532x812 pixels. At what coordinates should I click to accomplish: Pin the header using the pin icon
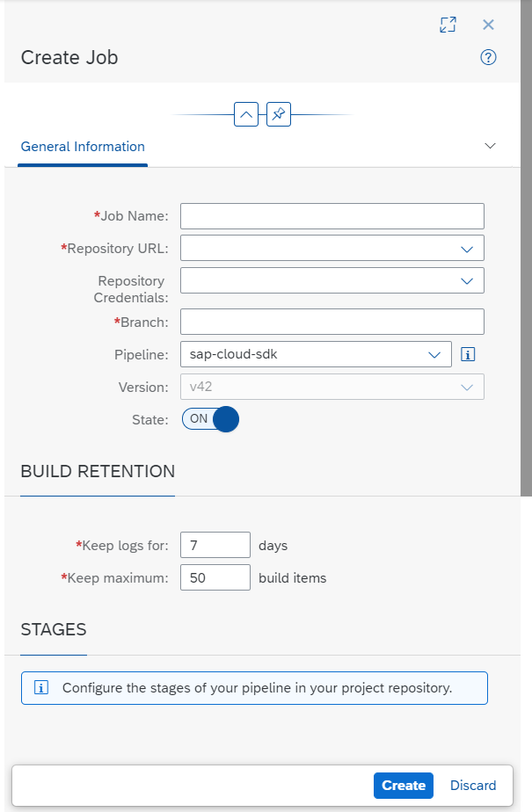pyautogui.click(x=279, y=114)
